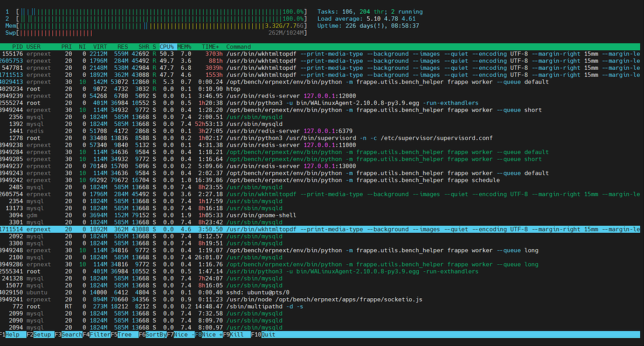The width and height of the screenshot is (644, 346).
Task: Click the RT priority value for multipathd
Action: pos(68,306)
